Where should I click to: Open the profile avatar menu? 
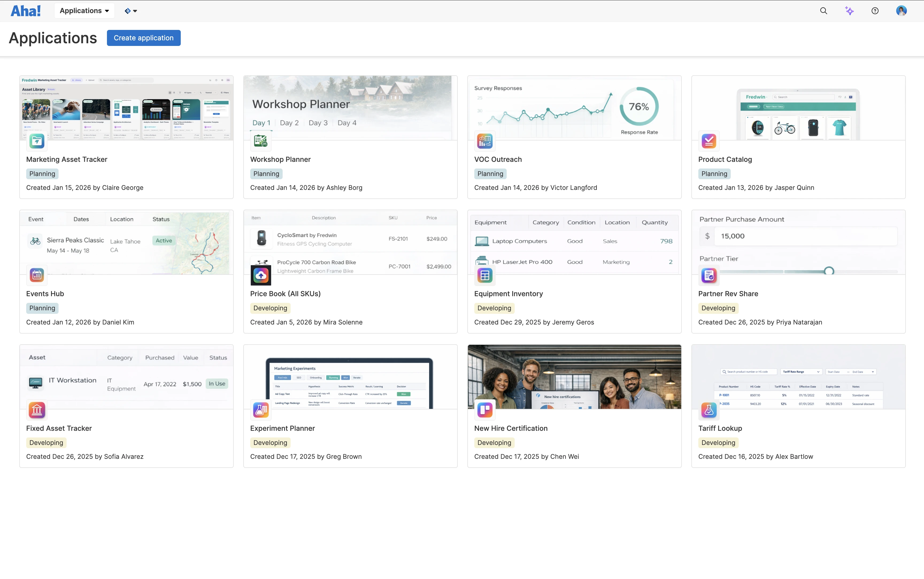coord(901,10)
